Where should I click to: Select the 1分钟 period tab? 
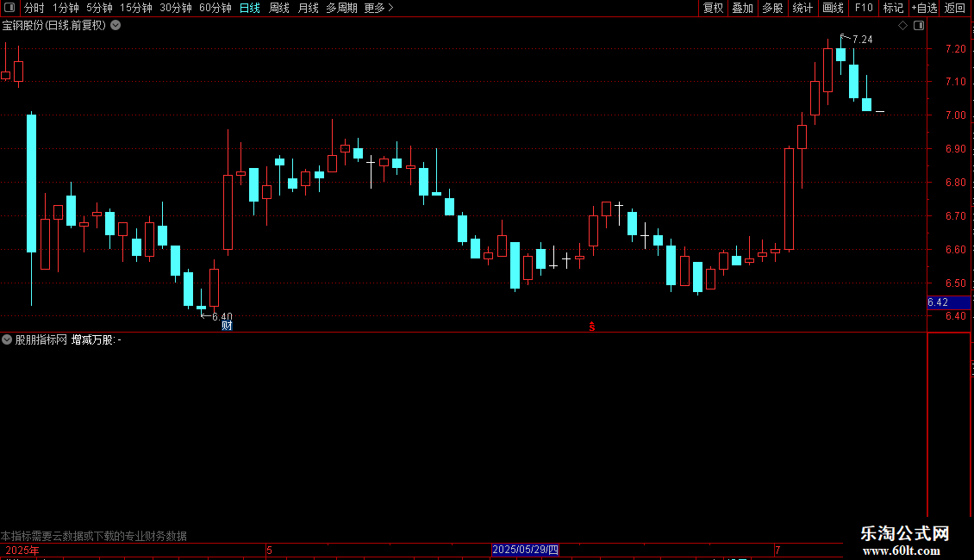(66, 8)
